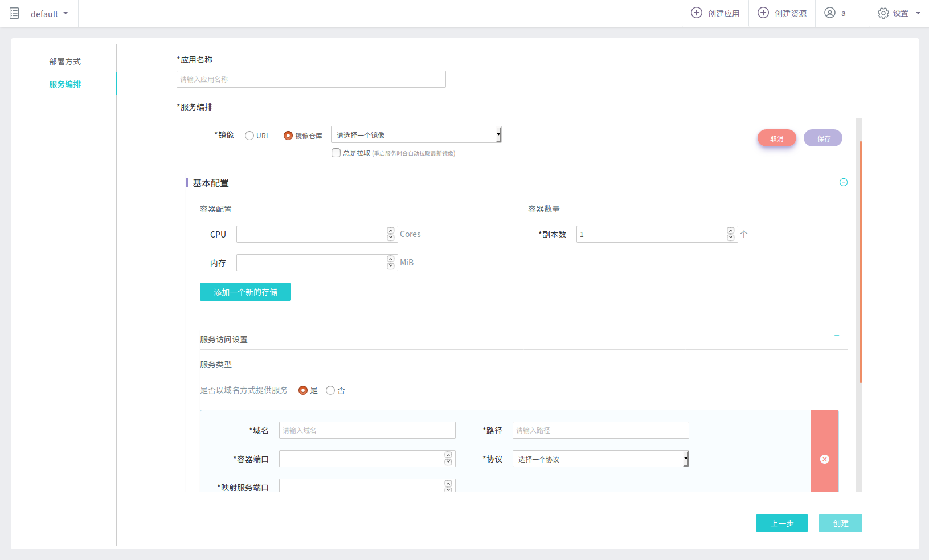Focus the 应用名称 input field

click(311, 79)
